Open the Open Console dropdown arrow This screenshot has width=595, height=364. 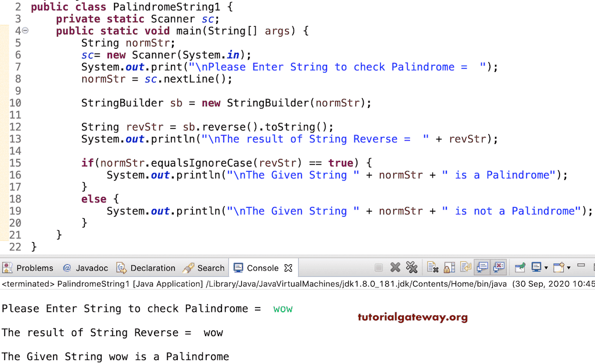point(568,267)
